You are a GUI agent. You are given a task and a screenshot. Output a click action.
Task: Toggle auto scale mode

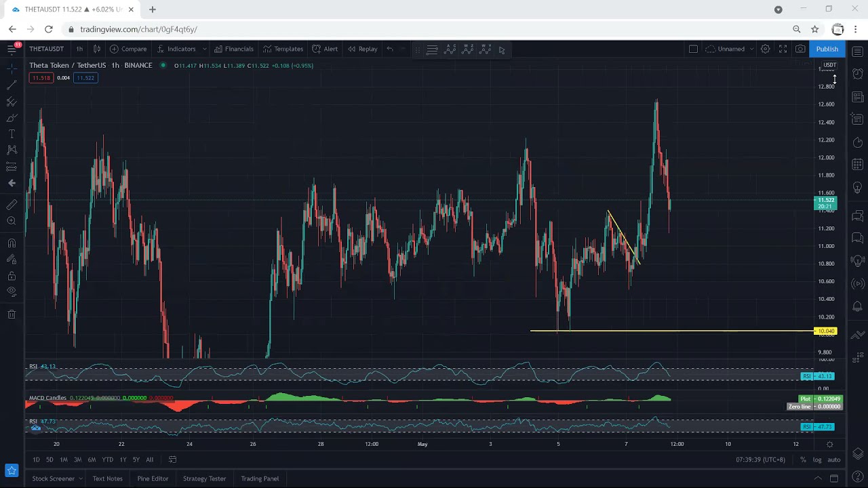click(x=833, y=460)
